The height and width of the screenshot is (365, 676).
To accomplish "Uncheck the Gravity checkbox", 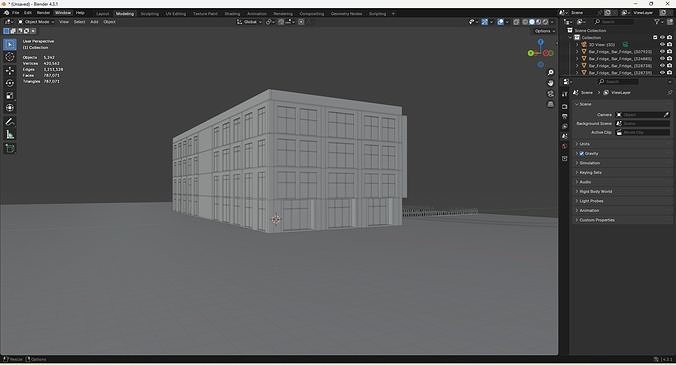I will click(581, 153).
